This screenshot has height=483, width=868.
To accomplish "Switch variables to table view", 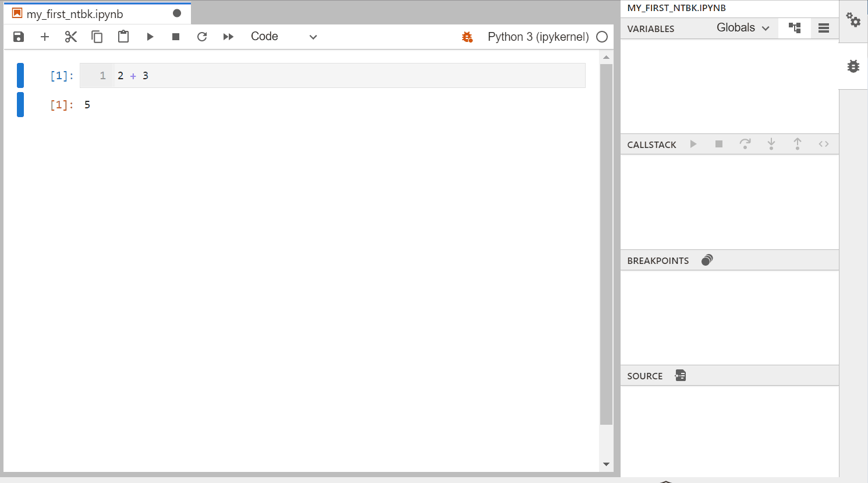I will pos(824,28).
